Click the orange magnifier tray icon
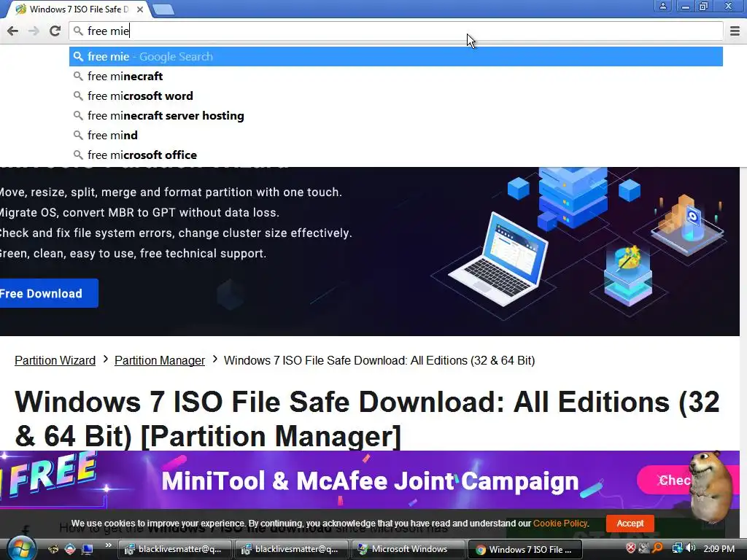This screenshot has width=747, height=560. click(657, 548)
